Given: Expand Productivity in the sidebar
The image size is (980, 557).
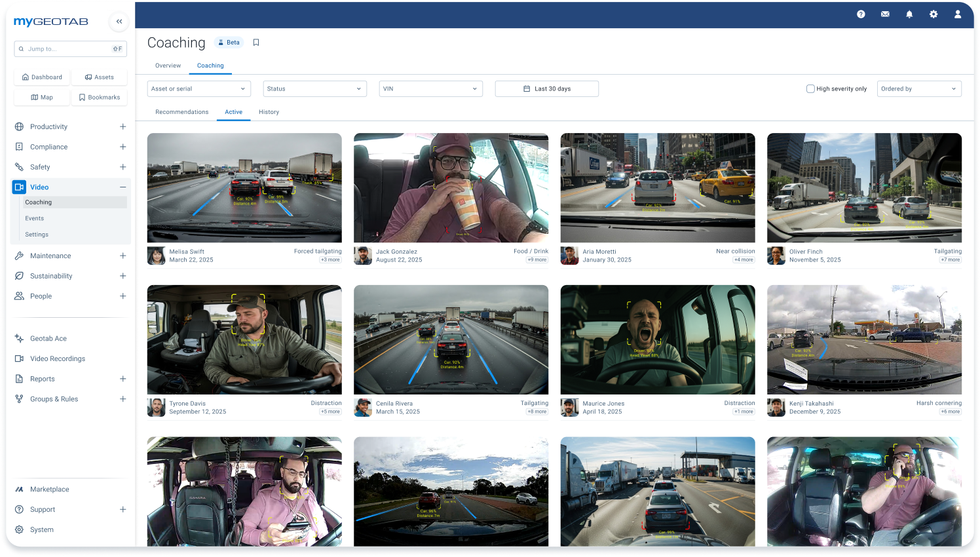Looking at the screenshot, I should coord(122,126).
